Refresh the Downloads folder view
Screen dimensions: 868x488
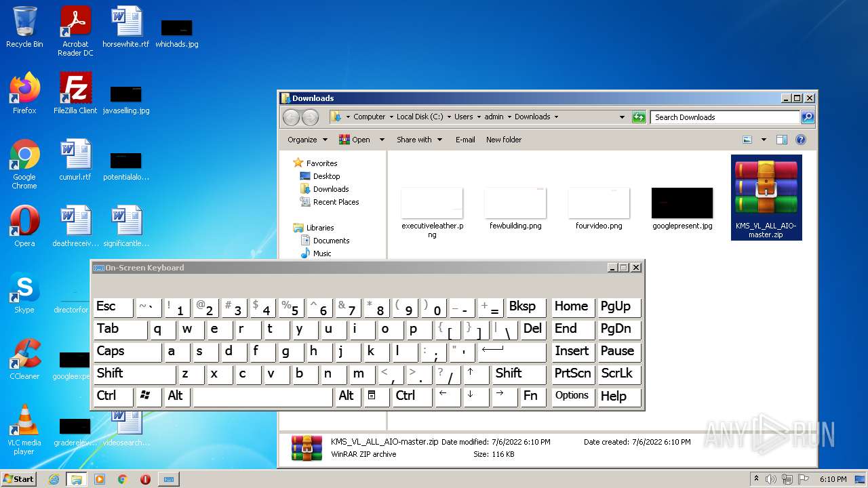click(x=639, y=117)
